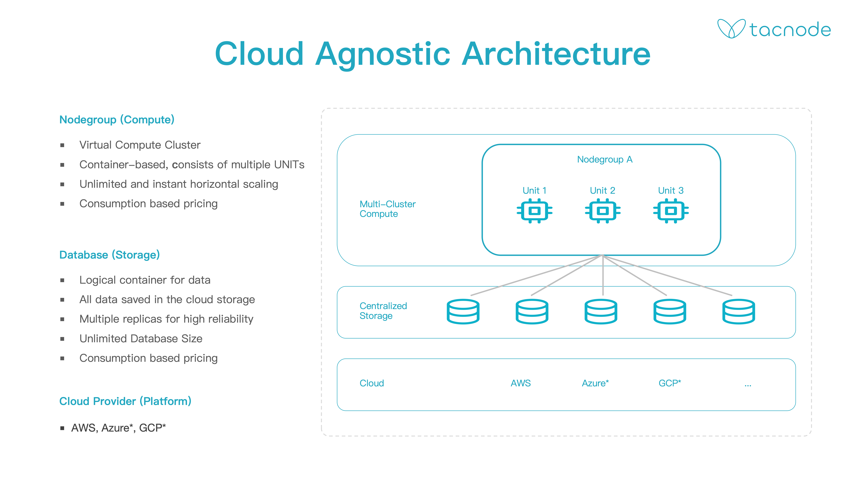Image resolution: width=868 pixels, height=488 pixels.
Task: Click the fourth database storage icon
Action: click(x=670, y=312)
